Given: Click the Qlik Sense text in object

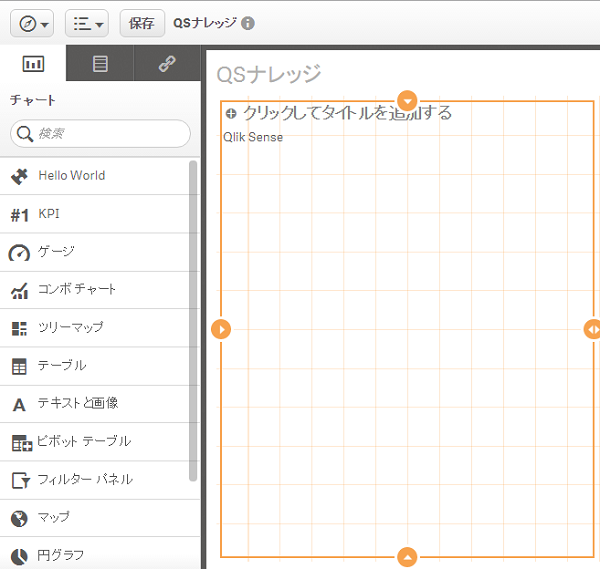Looking at the screenshot, I should (253, 137).
